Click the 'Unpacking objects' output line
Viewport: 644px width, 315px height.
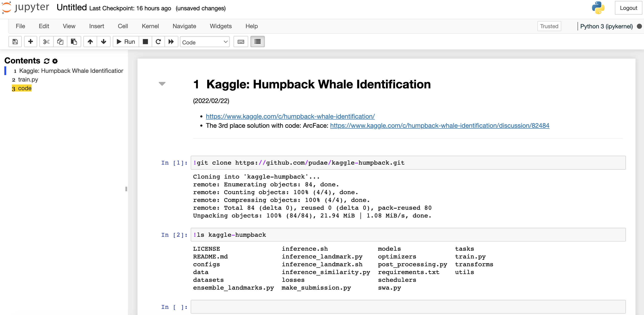tap(312, 216)
